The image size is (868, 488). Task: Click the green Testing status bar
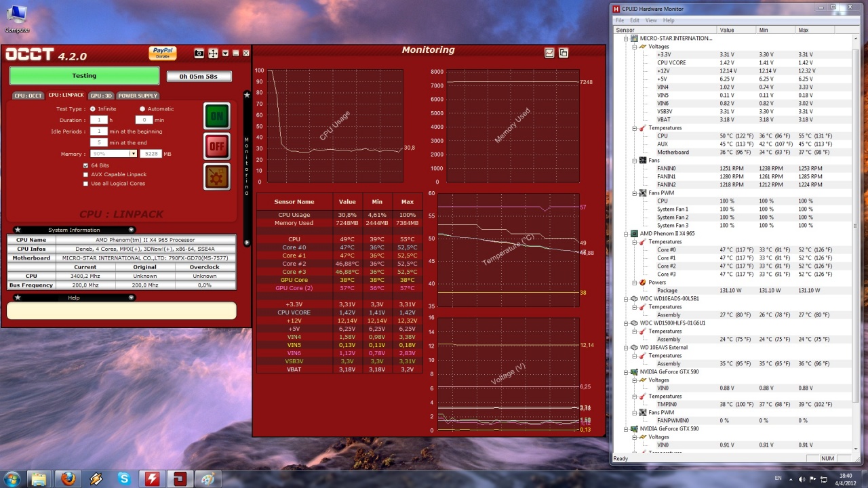pyautogui.click(x=84, y=76)
